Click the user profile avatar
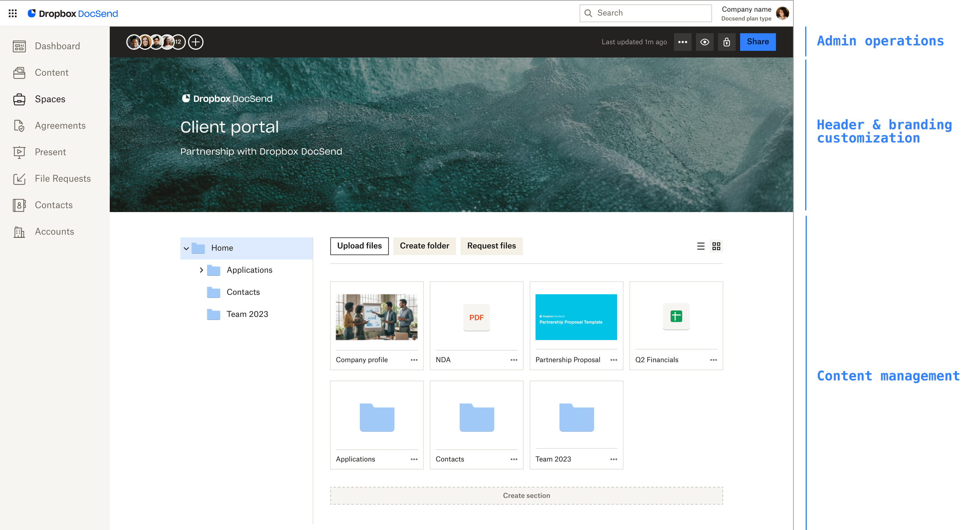980x530 pixels. (x=782, y=13)
